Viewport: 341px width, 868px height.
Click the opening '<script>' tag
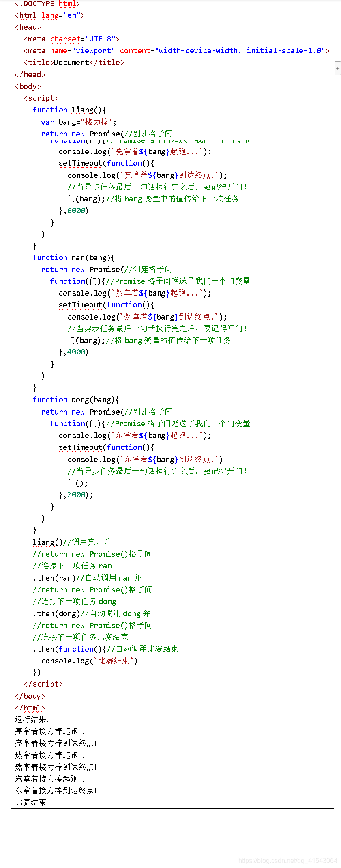click(x=41, y=98)
